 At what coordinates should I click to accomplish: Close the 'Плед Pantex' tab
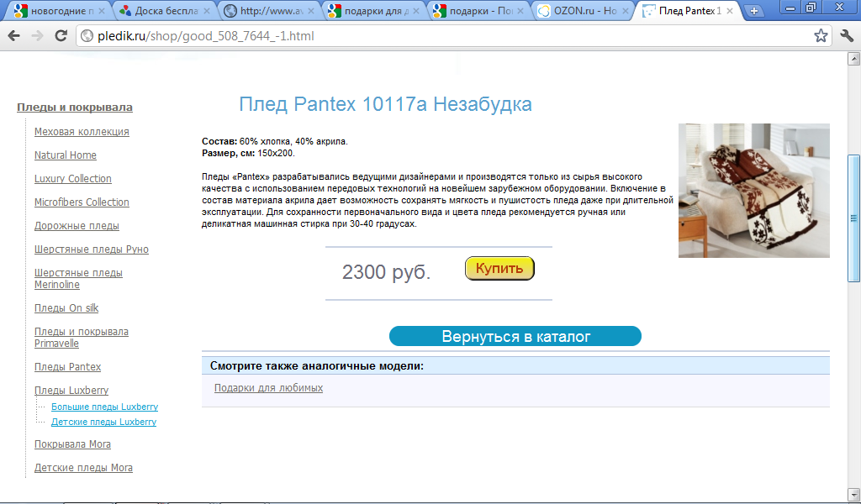[730, 10]
